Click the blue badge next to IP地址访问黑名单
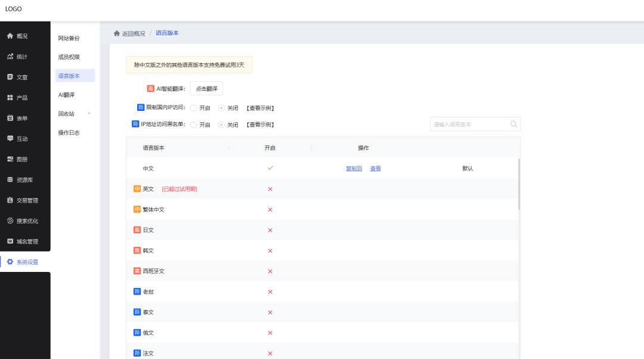 135,124
